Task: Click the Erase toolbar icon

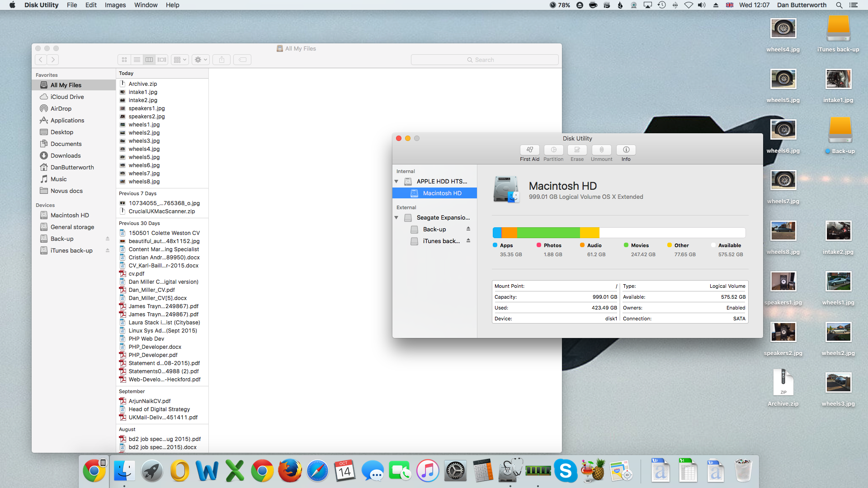Action: coord(577,150)
